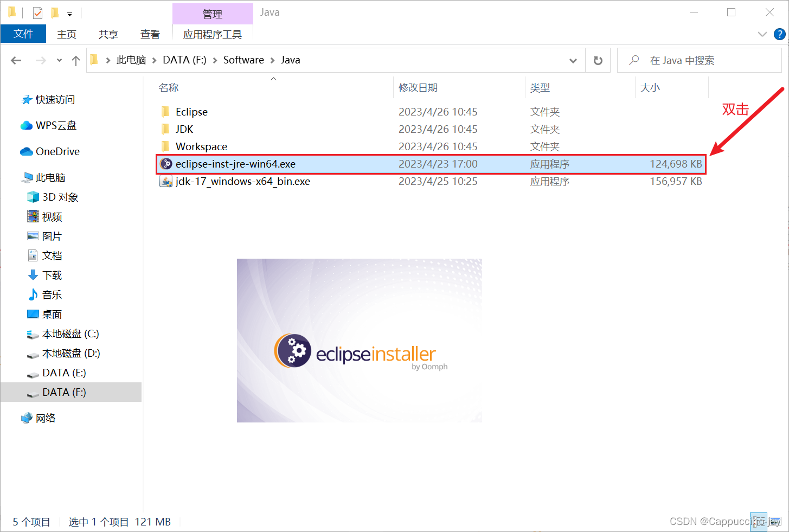This screenshot has width=789, height=532.
Task: Select the JDK folder
Action: click(184, 129)
